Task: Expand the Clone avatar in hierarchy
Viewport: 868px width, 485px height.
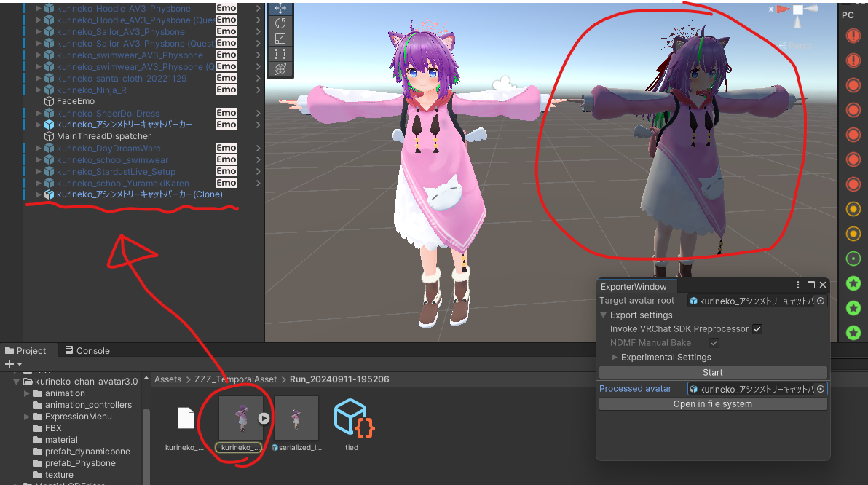Action: [38, 194]
